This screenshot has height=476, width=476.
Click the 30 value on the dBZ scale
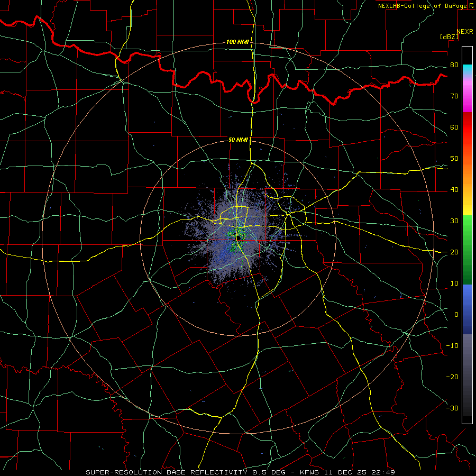[x=454, y=221]
